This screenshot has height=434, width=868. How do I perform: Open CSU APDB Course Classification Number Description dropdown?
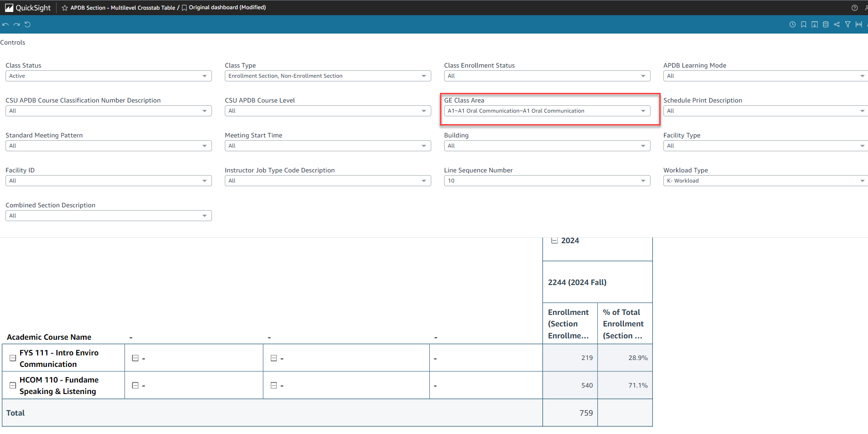click(108, 111)
